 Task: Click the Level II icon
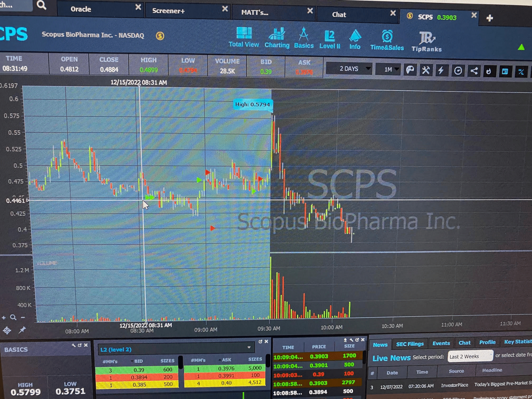coord(330,40)
